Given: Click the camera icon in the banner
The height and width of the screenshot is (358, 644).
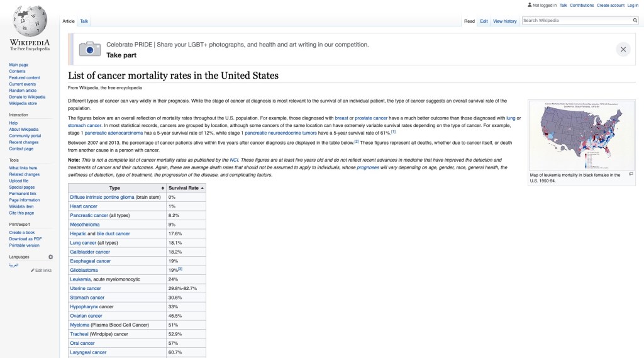Looking at the screenshot, I should (89, 49).
